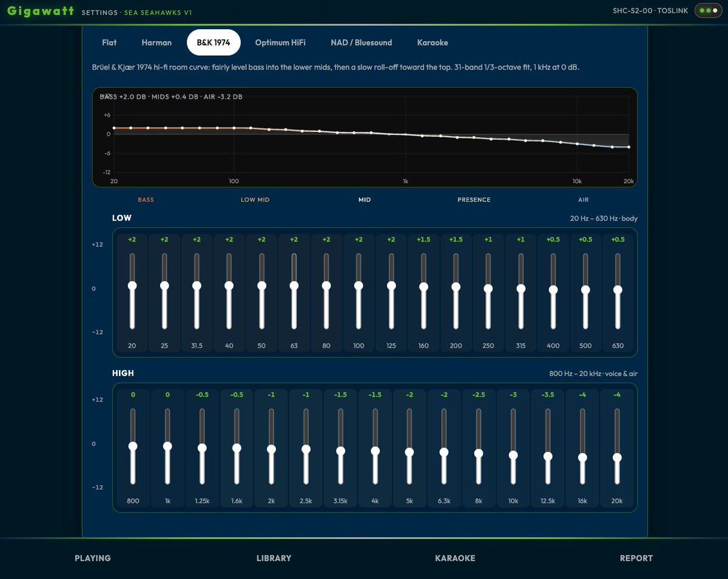Open the REPORT section
The height and width of the screenshot is (579, 728).
pyautogui.click(x=636, y=558)
